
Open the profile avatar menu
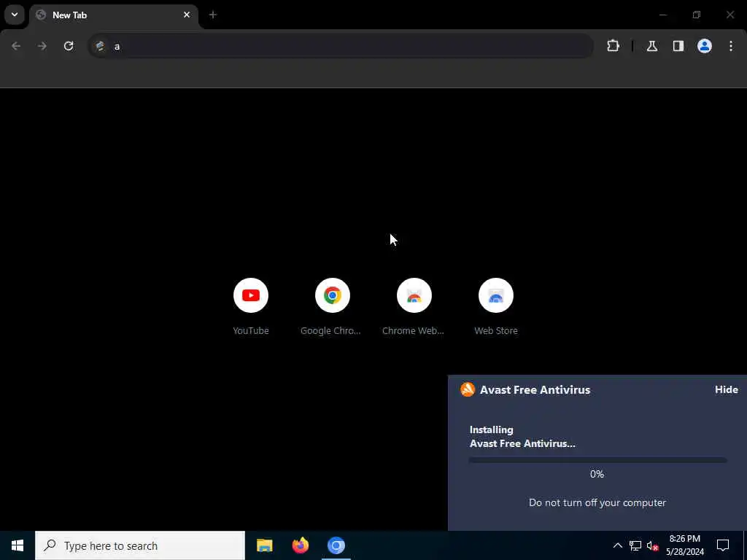tap(705, 46)
